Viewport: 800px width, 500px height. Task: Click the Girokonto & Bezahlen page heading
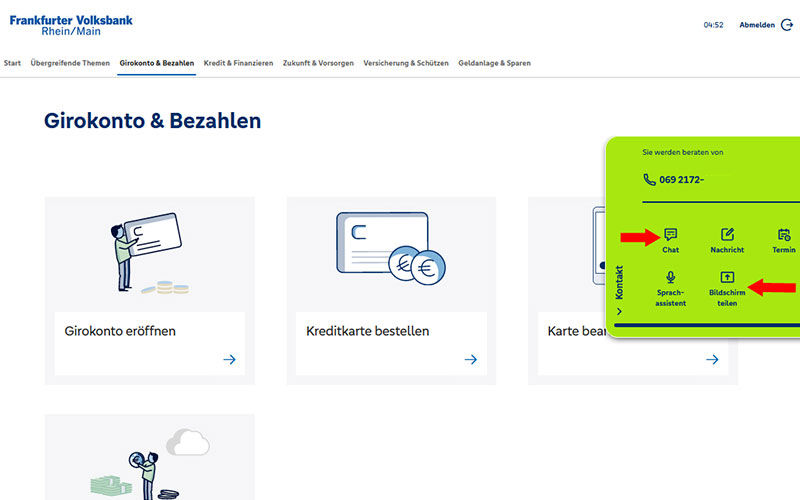[x=153, y=121]
